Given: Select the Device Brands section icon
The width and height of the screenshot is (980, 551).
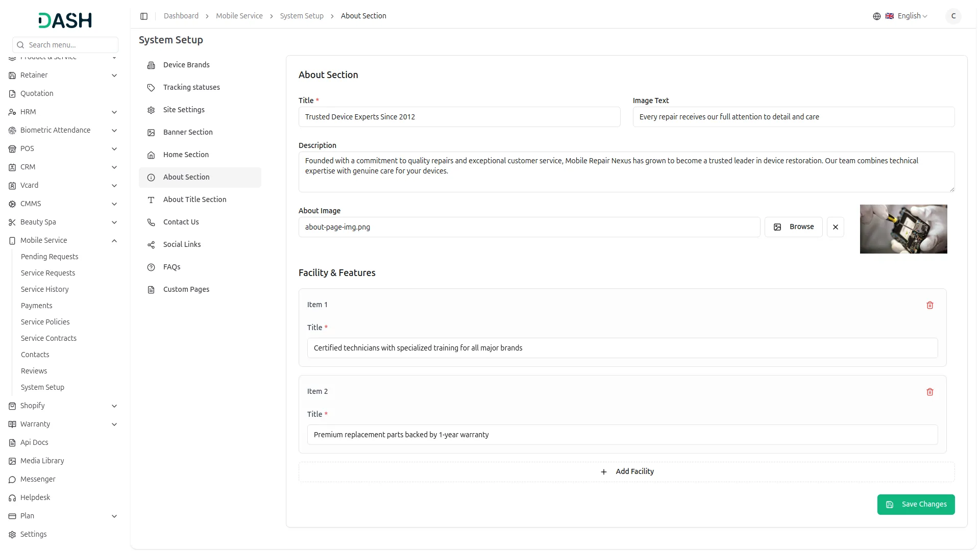Looking at the screenshot, I should pos(151,65).
